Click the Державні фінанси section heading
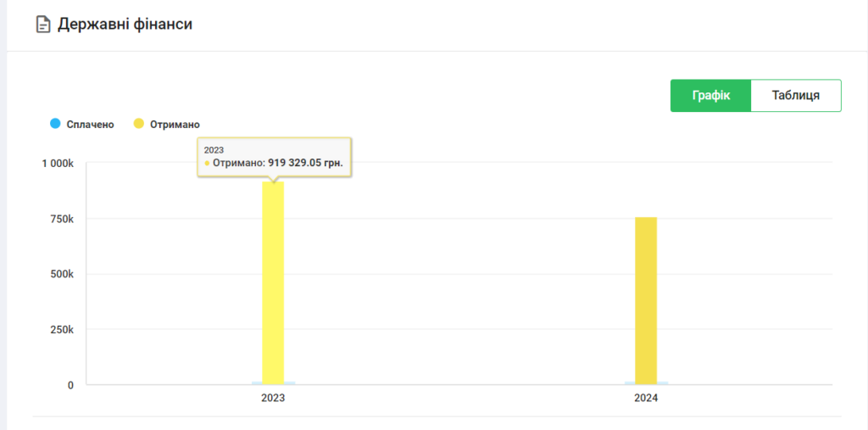This screenshot has width=868, height=430. (125, 25)
